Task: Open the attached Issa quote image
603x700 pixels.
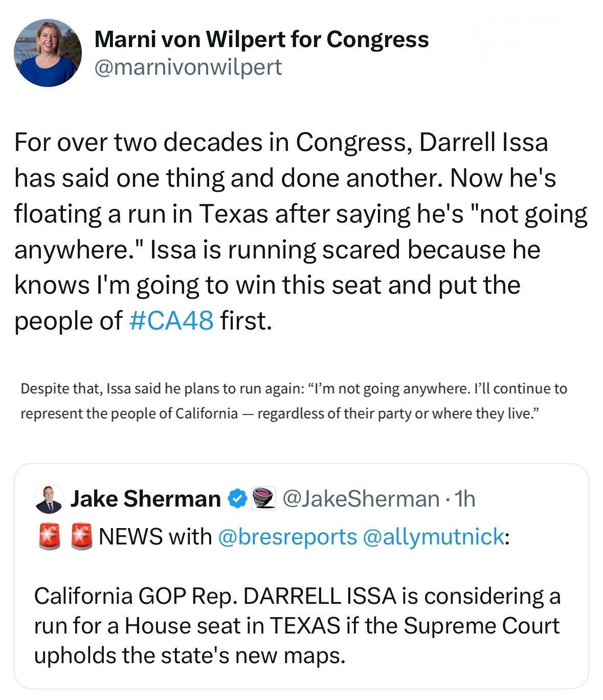Action: pyautogui.click(x=294, y=401)
